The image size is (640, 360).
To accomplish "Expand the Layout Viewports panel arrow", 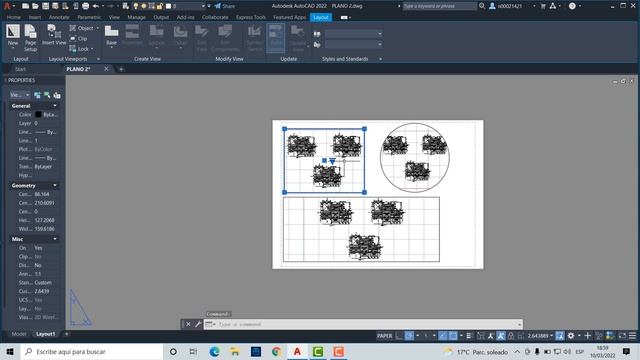I will (x=98, y=59).
